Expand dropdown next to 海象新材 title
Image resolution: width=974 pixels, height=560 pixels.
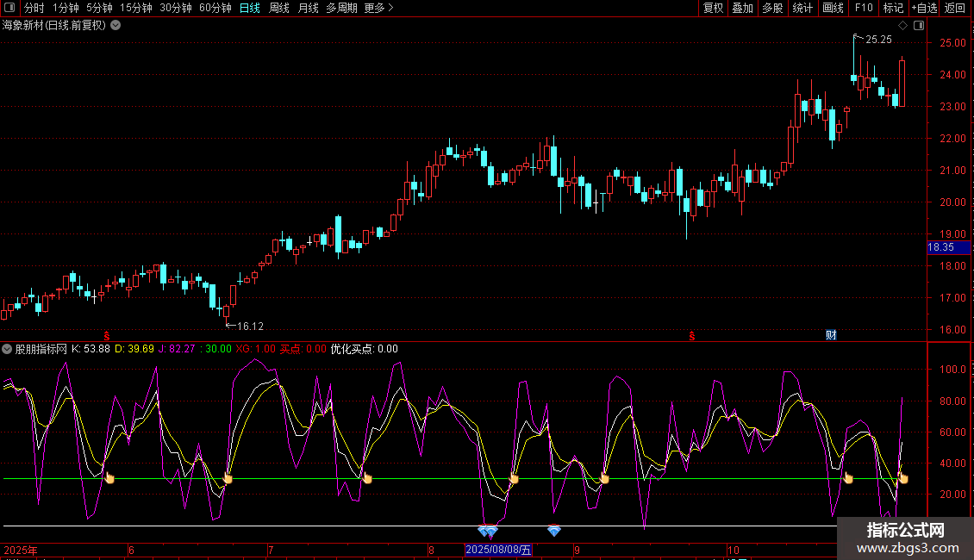click(x=116, y=26)
